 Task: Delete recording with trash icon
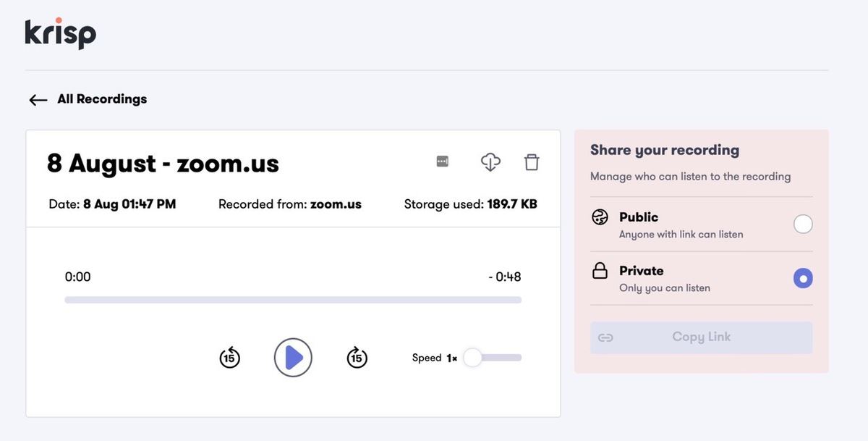532,162
